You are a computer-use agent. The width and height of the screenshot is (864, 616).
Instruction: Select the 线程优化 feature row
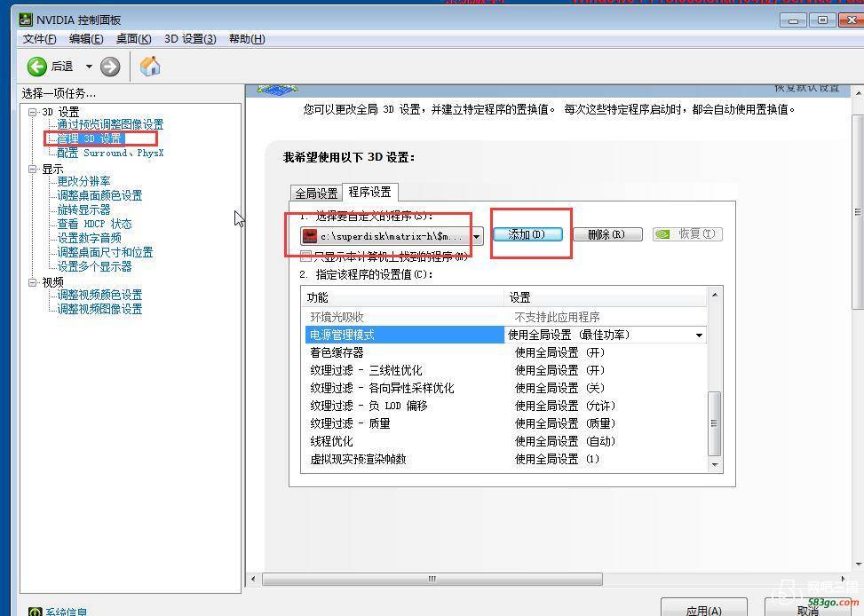point(506,441)
